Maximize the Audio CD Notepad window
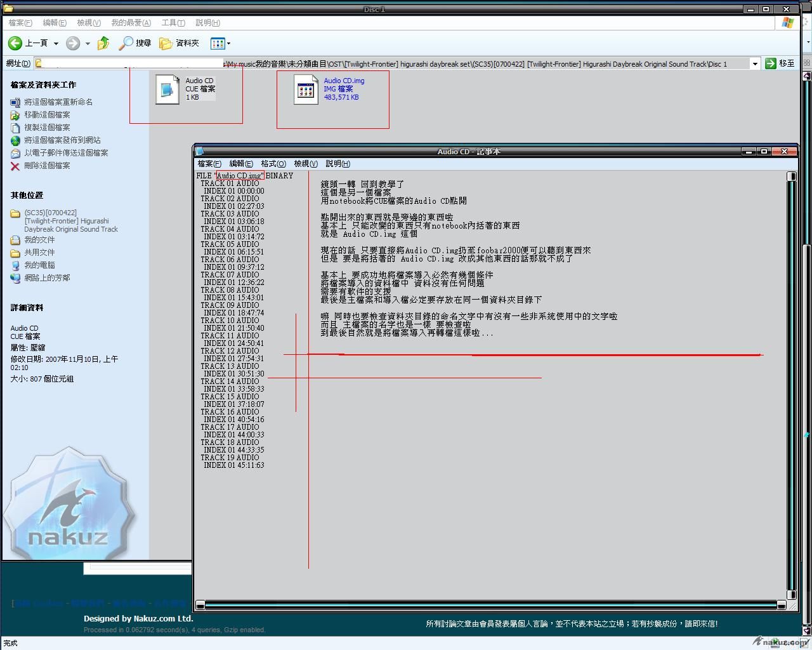This screenshot has height=650, width=812. (x=764, y=152)
